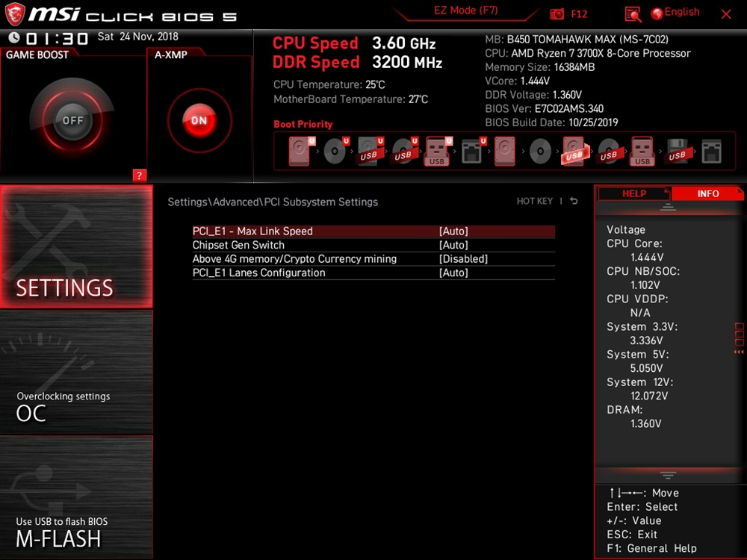Viewport: 747px width, 560px height.
Task: Open the SETTINGS section
Action: pyautogui.click(x=76, y=246)
